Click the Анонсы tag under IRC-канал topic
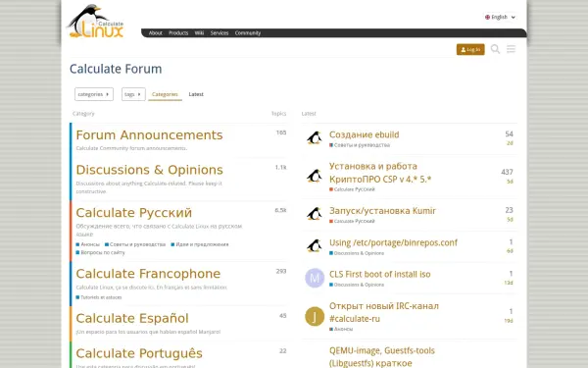This screenshot has height=368, width=588. [x=341, y=329]
